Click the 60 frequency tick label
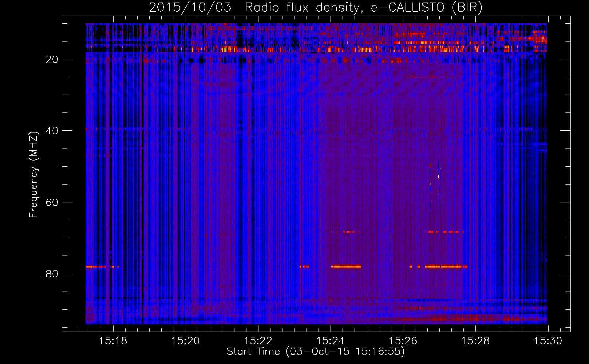589x364 pixels. coord(52,202)
